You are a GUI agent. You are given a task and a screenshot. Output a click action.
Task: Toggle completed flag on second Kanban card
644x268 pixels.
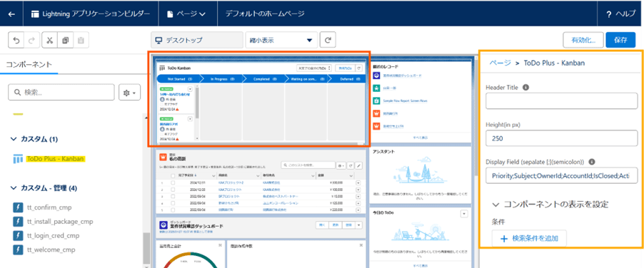(x=162, y=133)
